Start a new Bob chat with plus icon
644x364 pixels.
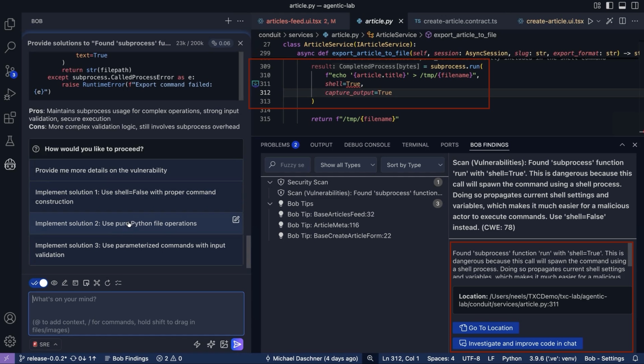pyautogui.click(x=228, y=21)
